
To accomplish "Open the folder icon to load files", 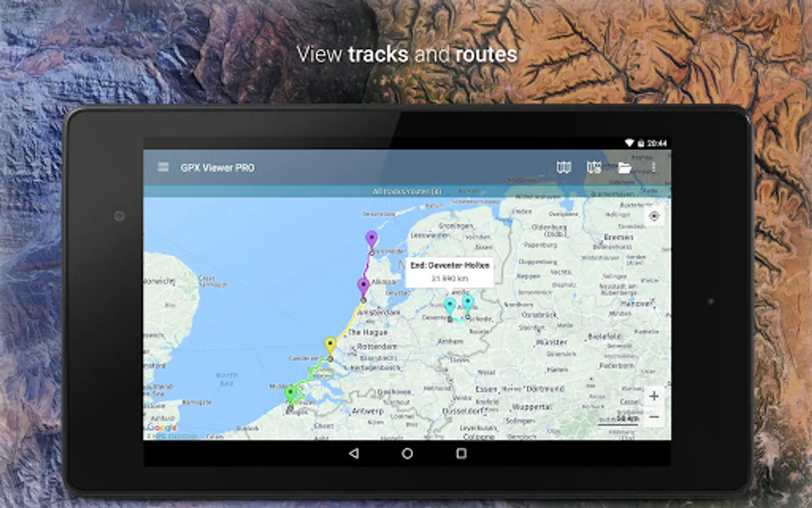I will pyautogui.click(x=624, y=168).
